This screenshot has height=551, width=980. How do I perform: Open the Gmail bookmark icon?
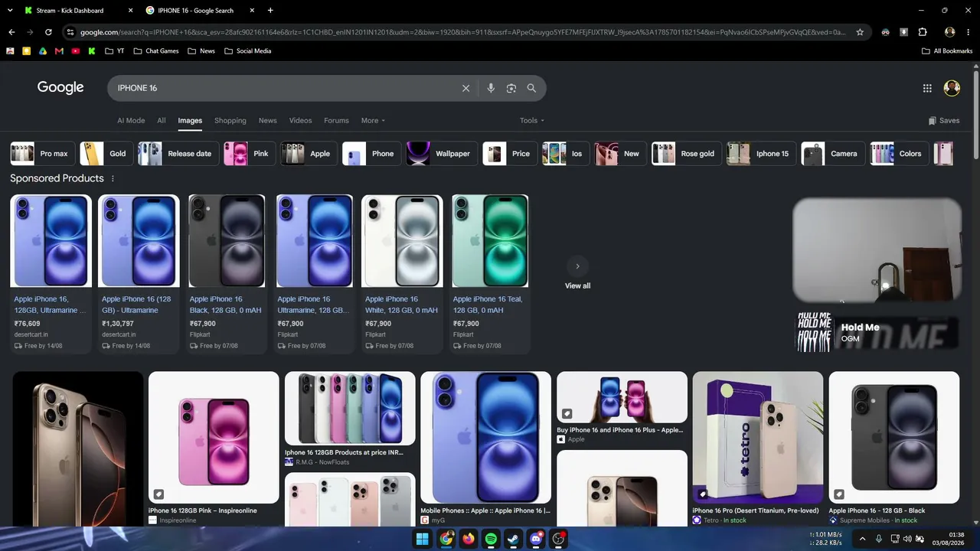[59, 51]
